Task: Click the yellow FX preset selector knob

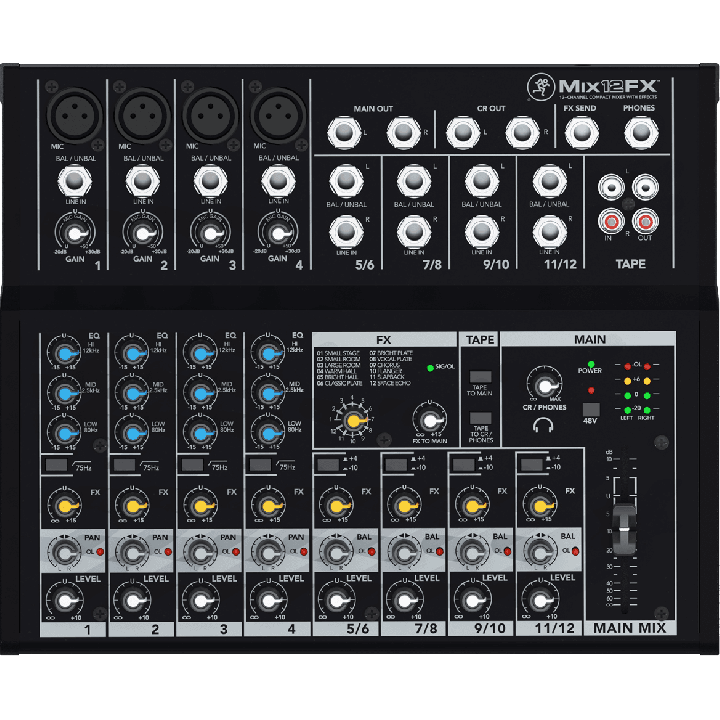Action: pos(353,420)
